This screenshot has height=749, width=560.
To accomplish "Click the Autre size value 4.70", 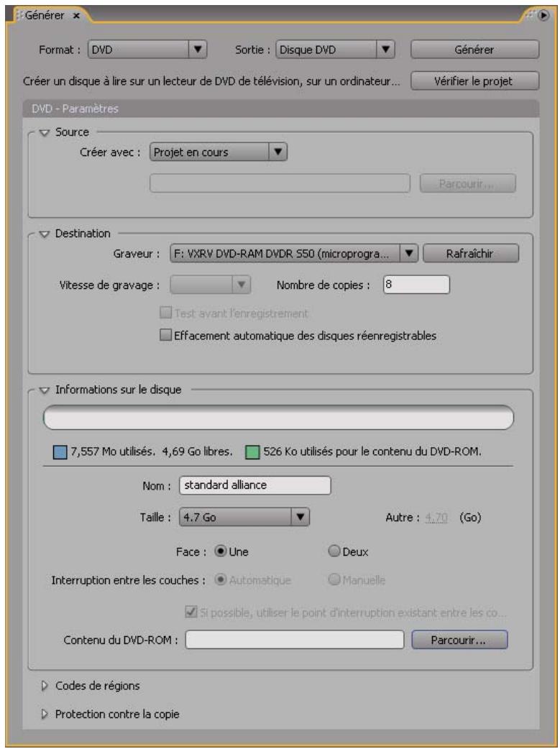I will point(436,518).
